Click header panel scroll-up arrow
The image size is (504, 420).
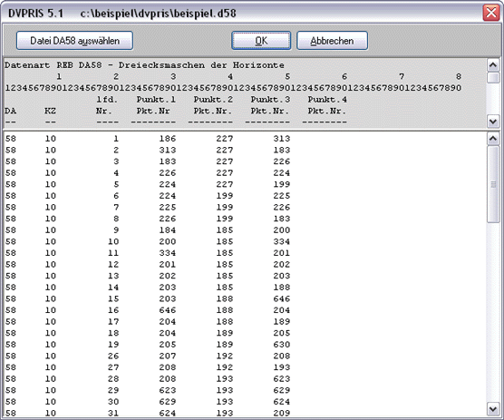(493, 65)
